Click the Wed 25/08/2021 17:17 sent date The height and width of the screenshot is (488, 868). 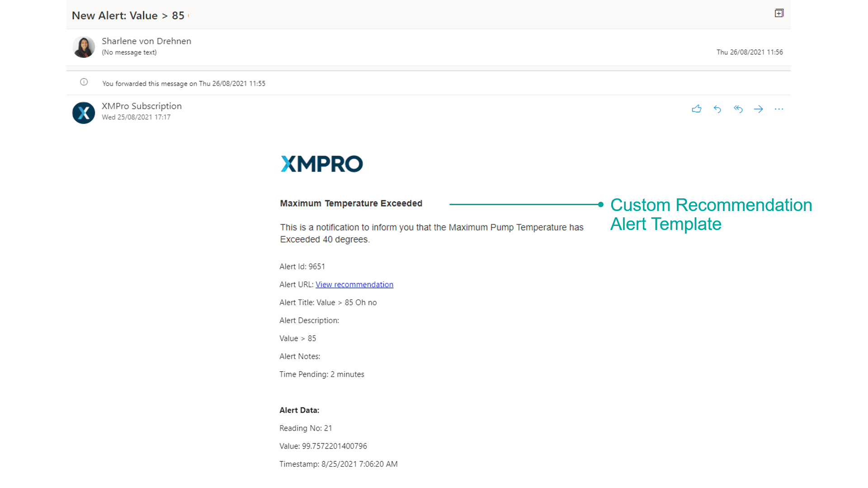(136, 117)
